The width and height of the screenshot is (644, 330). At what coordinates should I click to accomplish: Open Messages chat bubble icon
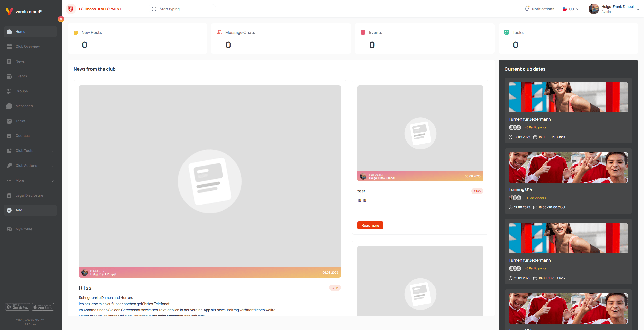[x=9, y=106]
